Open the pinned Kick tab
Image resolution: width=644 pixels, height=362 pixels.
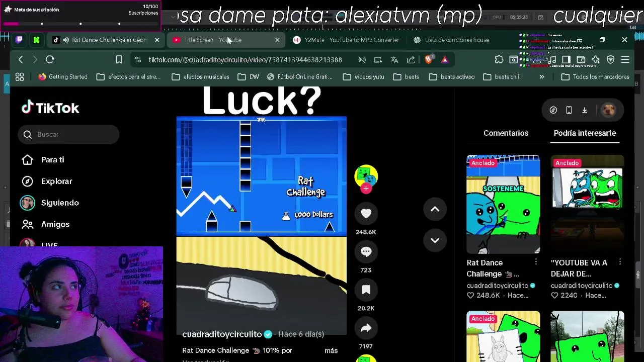pos(36,40)
